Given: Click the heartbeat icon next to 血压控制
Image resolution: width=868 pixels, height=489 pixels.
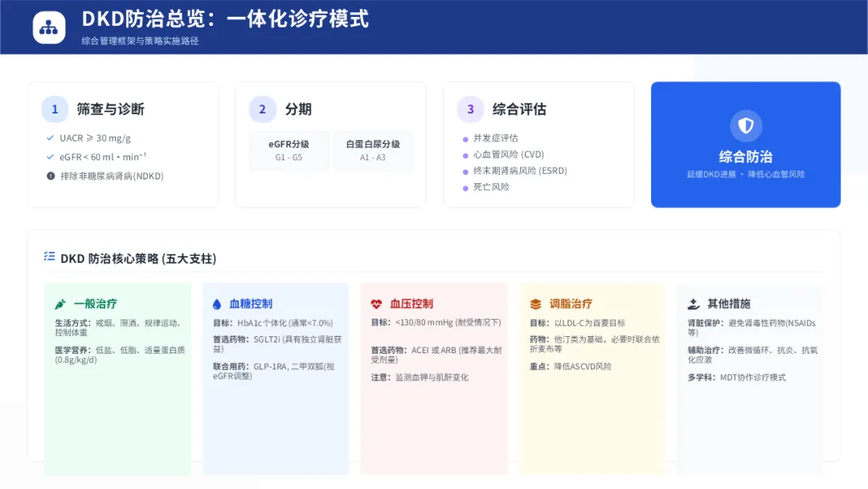Looking at the screenshot, I should click(376, 304).
